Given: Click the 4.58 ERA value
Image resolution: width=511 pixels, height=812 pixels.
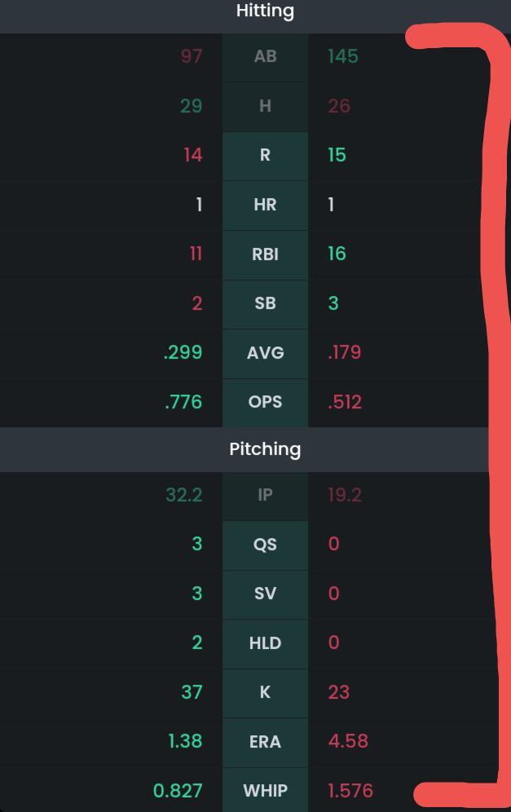Looking at the screenshot, I should pos(348,741).
